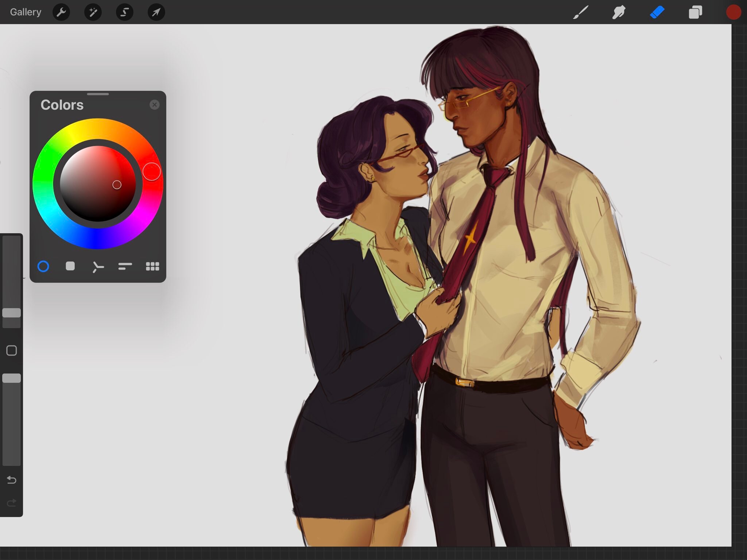The height and width of the screenshot is (560, 747).
Task: Select the Brush tool
Action: click(x=581, y=12)
